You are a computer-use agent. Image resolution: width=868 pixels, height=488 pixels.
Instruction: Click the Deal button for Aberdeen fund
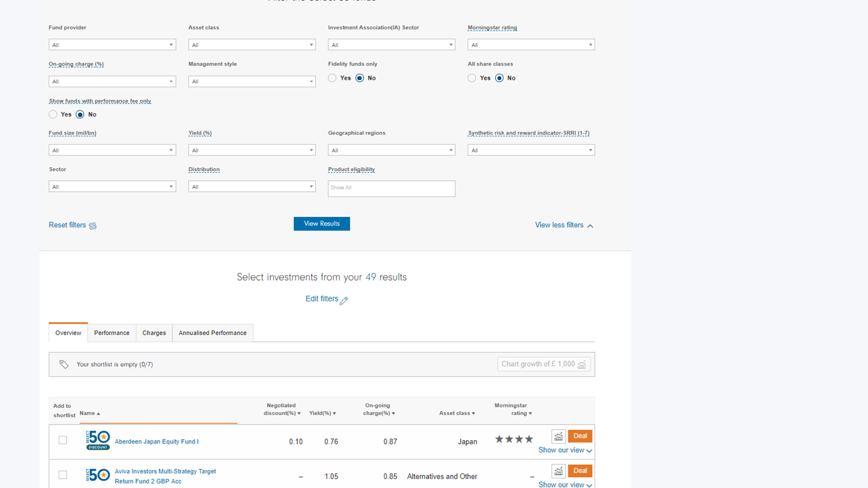click(x=580, y=436)
